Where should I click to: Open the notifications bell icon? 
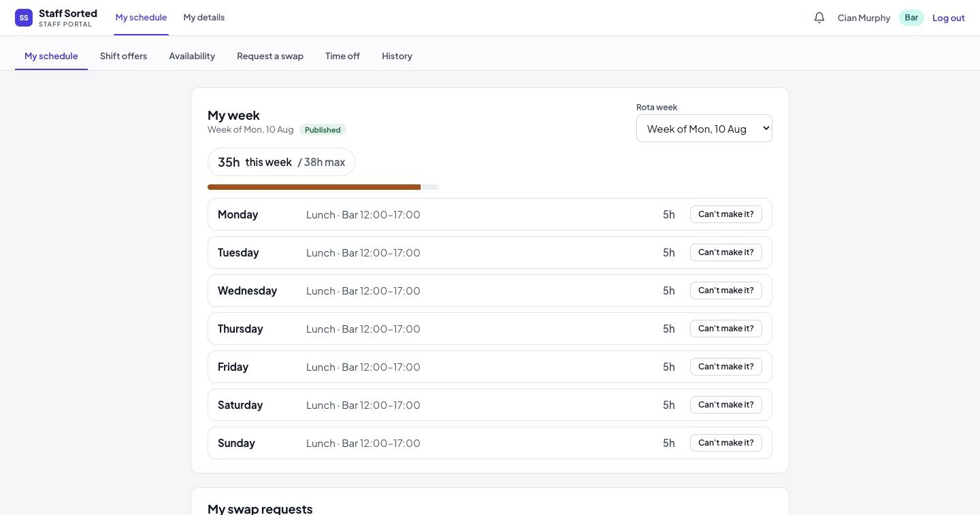(x=819, y=18)
